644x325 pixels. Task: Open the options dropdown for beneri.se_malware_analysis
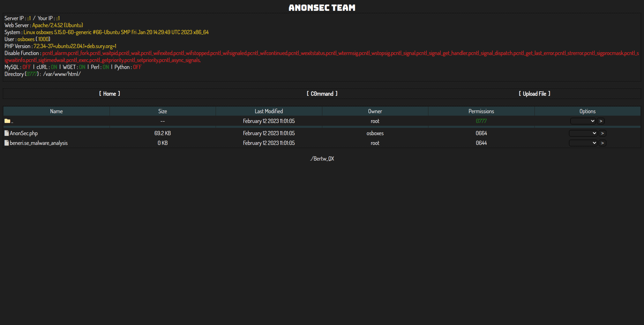pos(583,143)
